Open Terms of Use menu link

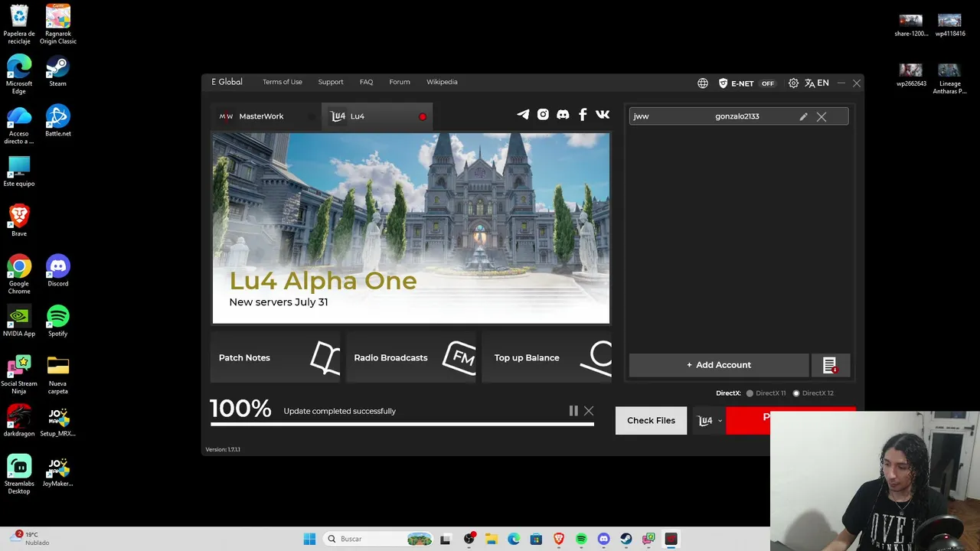[283, 82]
